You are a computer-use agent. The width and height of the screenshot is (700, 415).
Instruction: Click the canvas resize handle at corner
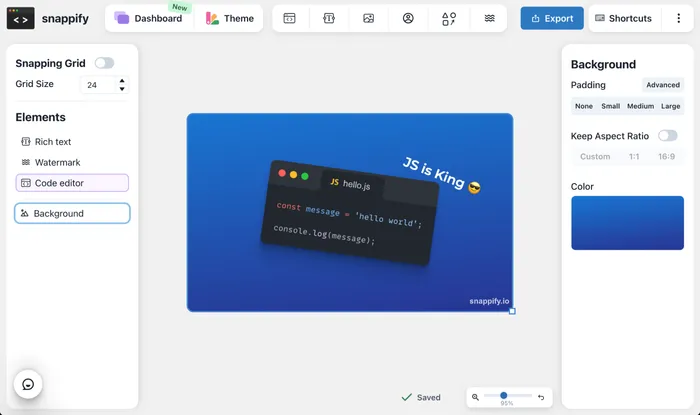pyautogui.click(x=512, y=311)
